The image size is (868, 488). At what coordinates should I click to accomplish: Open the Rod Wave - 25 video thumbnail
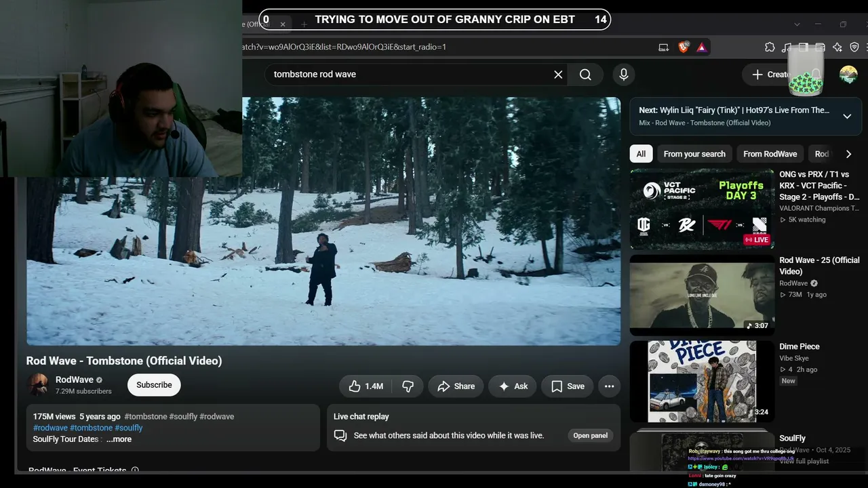point(702,295)
